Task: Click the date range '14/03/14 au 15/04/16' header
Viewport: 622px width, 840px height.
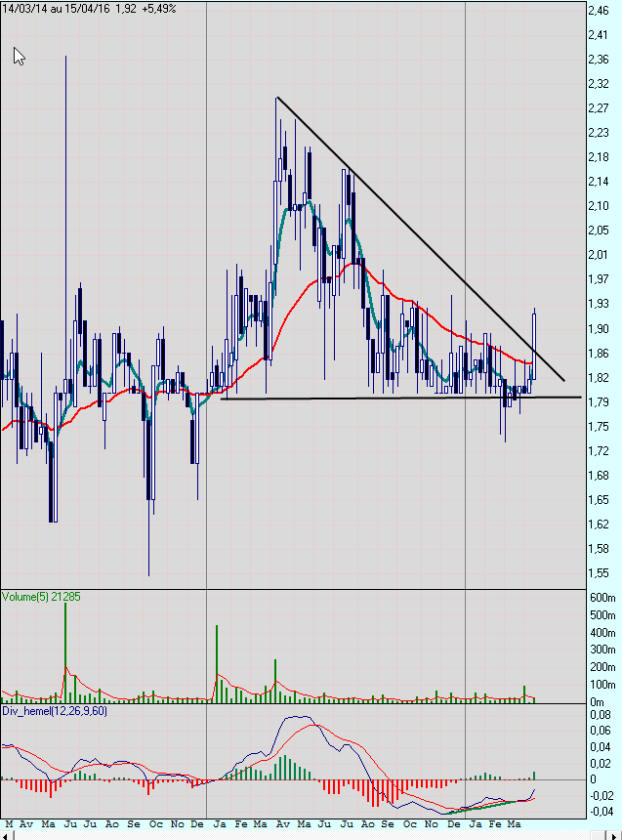Action: (57, 9)
